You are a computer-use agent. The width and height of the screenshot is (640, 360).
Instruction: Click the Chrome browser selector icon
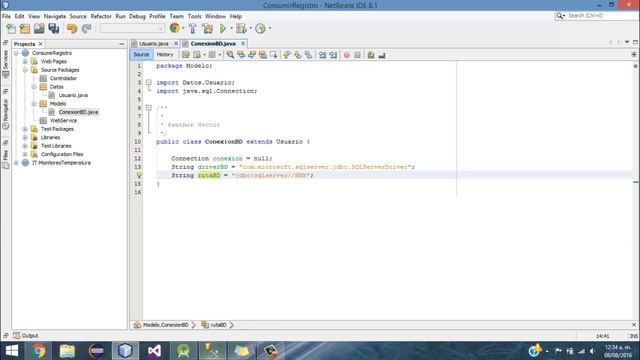pyautogui.click(x=175, y=28)
